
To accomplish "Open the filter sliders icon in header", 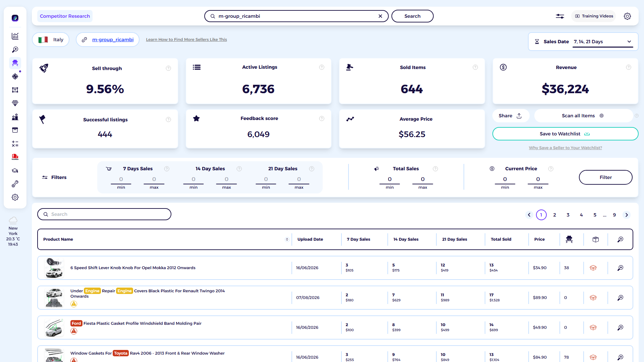I will click(560, 16).
